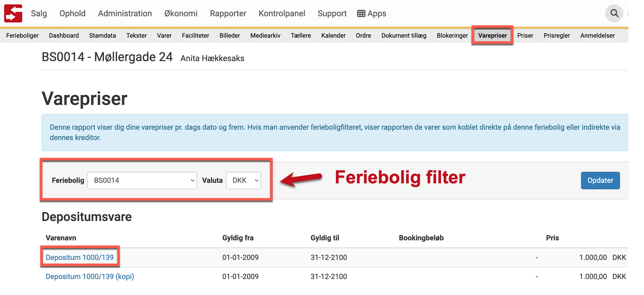Viewport: 644px width, 295px height.
Task: Open the Rapporter menu
Action: [x=228, y=13]
